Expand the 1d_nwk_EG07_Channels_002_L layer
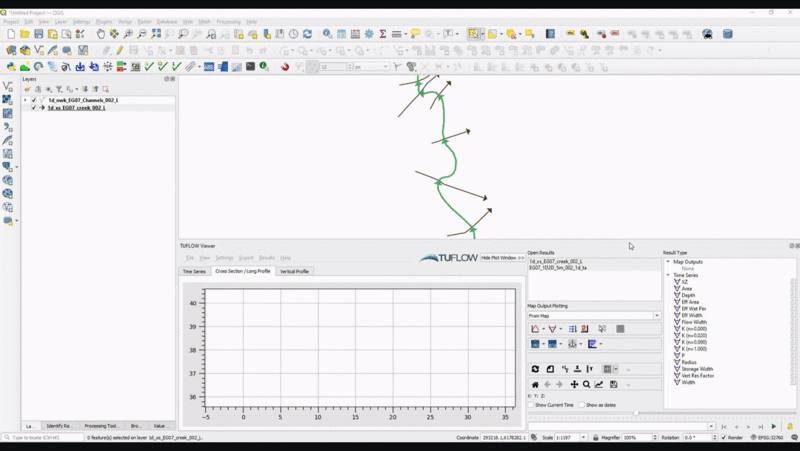800x451 pixels. [26, 100]
